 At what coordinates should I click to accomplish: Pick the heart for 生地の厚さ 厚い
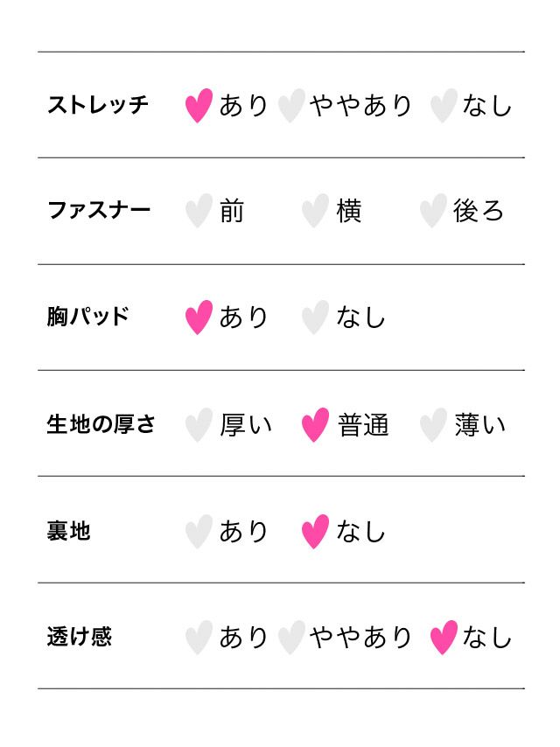199,424
